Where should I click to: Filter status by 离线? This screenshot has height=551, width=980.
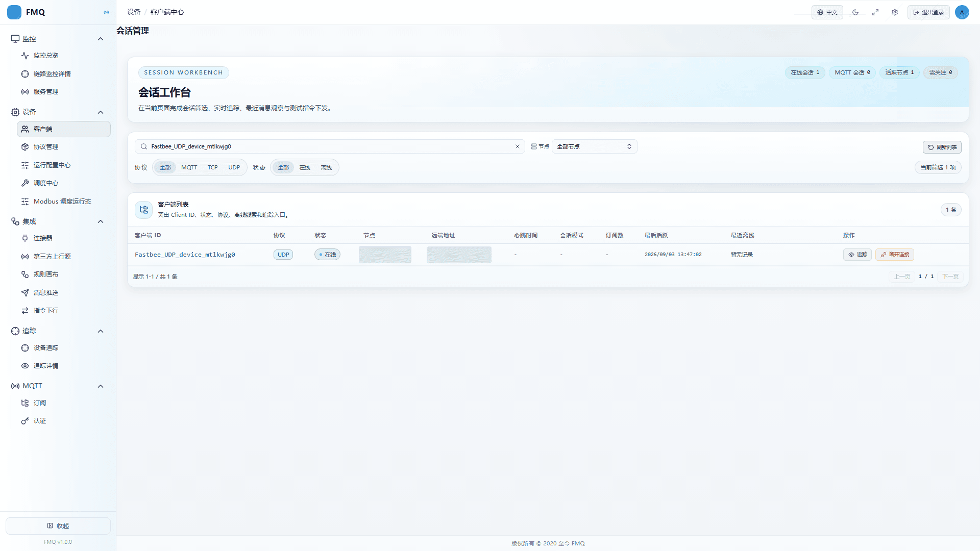click(326, 167)
